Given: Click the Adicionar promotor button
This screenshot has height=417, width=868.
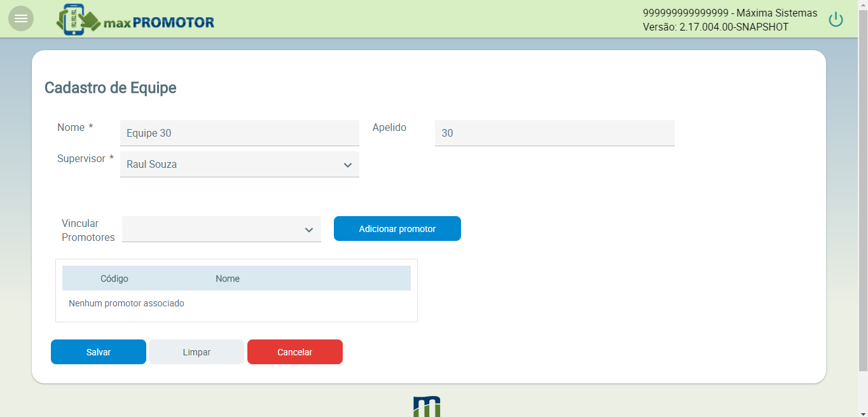Looking at the screenshot, I should (x=397, y=229).
